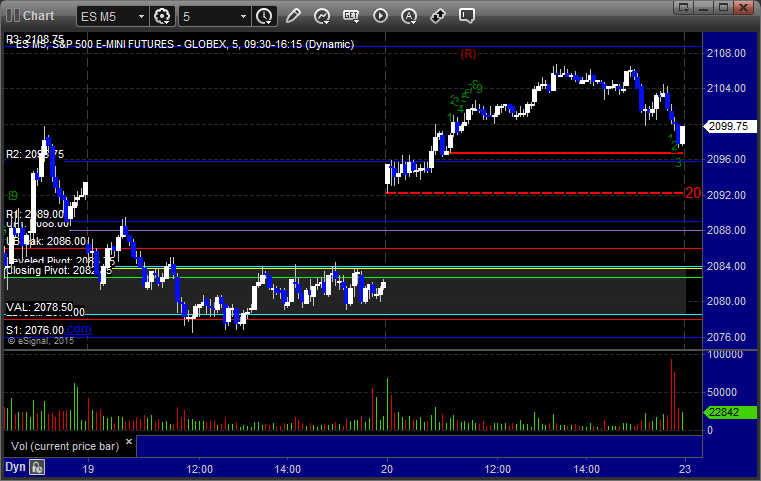Open the chart settings gear menu
Image resolution: width=761 pixels, height=481 pixels.
click(162, 16)
